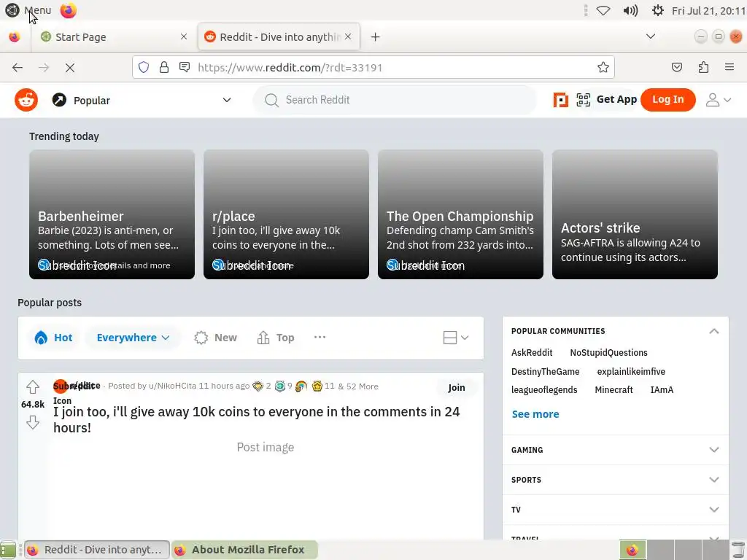
Task: Open the card layout view dropdown
Action: click(455, 338)
